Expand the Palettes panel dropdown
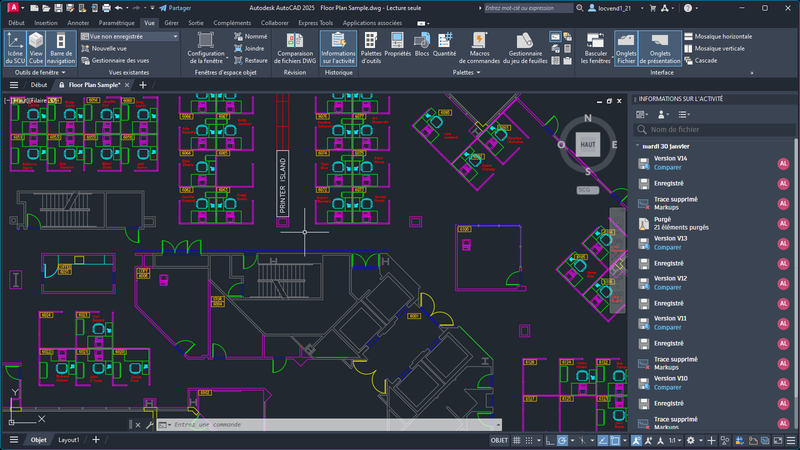The image size is (800, 450). point(466,72)
